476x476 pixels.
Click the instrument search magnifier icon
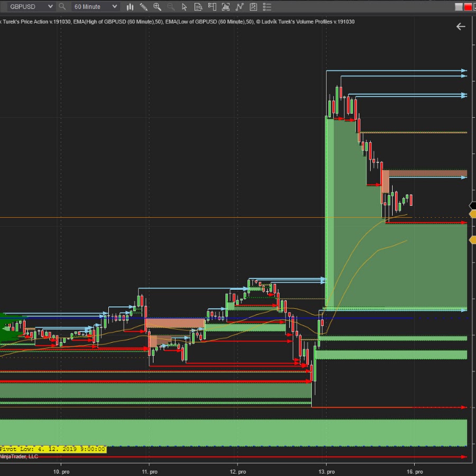pyautogui.click(x=62, y=7)
